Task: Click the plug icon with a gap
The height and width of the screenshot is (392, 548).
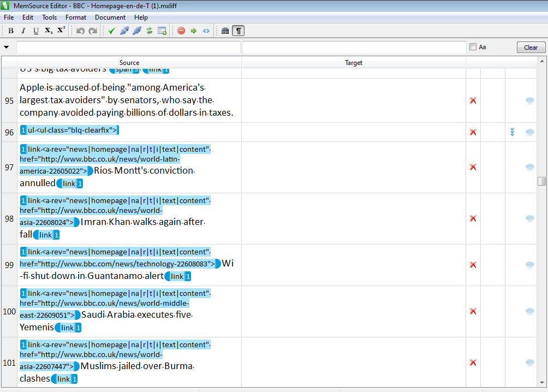Action: click(124, 31)
